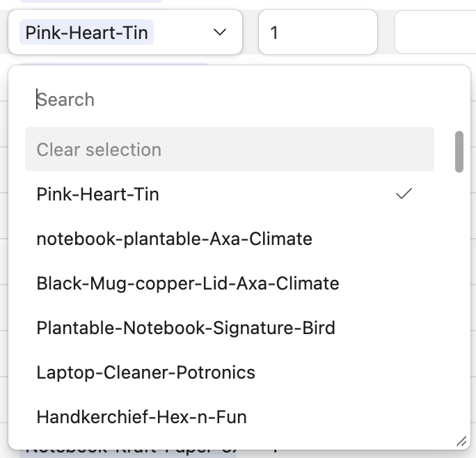Choose the Laptop-Cleaner-Potronics item

click(146, 372)
